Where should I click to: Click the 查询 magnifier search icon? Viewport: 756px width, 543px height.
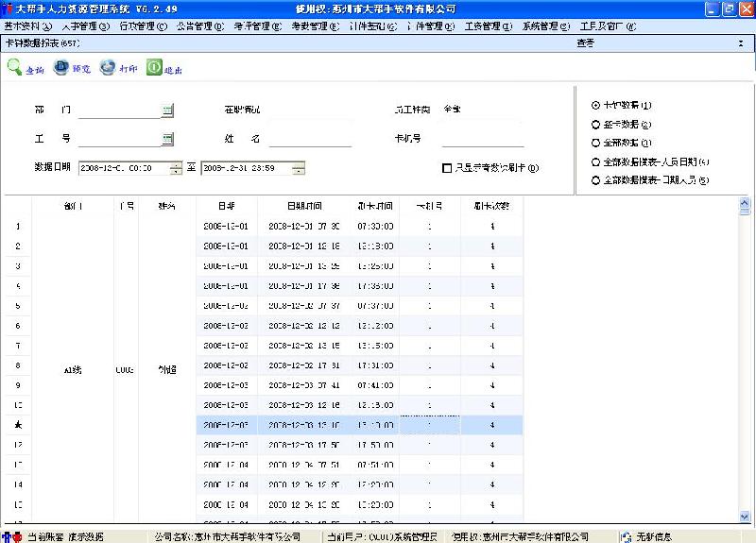pyautogui.click(x=15, y=68)
